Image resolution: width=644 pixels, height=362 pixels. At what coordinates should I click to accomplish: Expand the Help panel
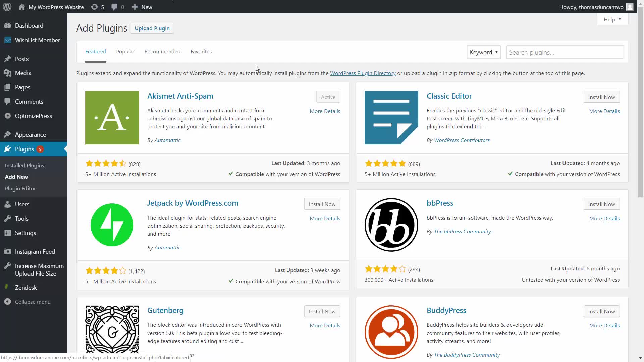click(x=612, y=19)
